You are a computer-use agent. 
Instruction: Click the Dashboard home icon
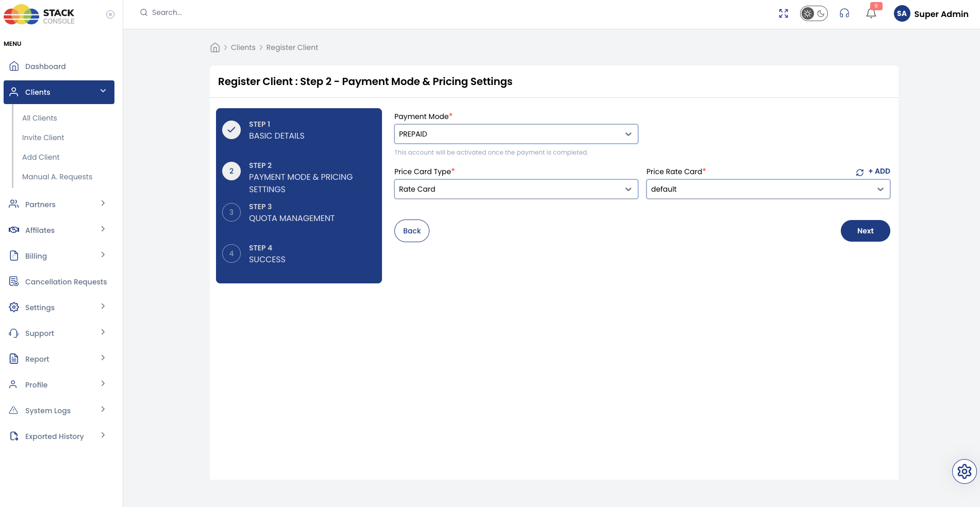click(x=14, y=66)
